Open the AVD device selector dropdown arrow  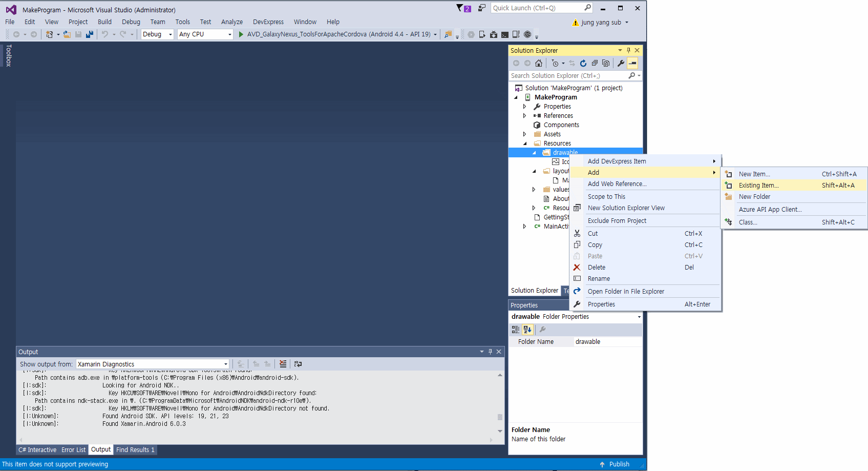point(435,34)
